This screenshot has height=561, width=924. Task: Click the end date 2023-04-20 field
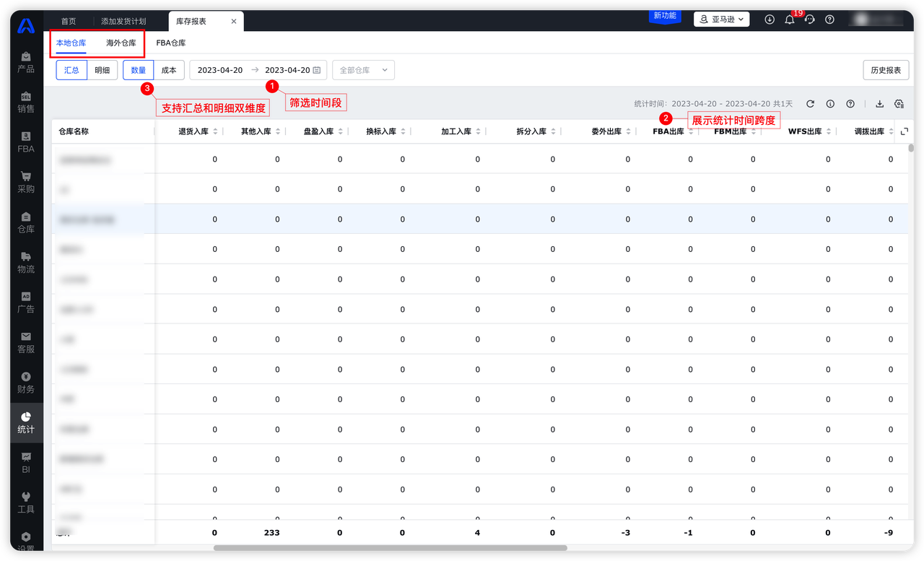[287, 70]
